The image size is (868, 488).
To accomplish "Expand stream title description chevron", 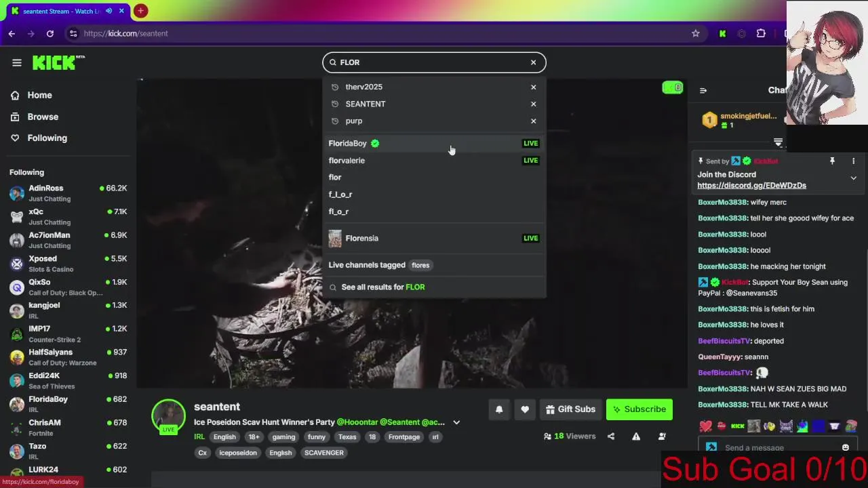I will pos(456,422).
